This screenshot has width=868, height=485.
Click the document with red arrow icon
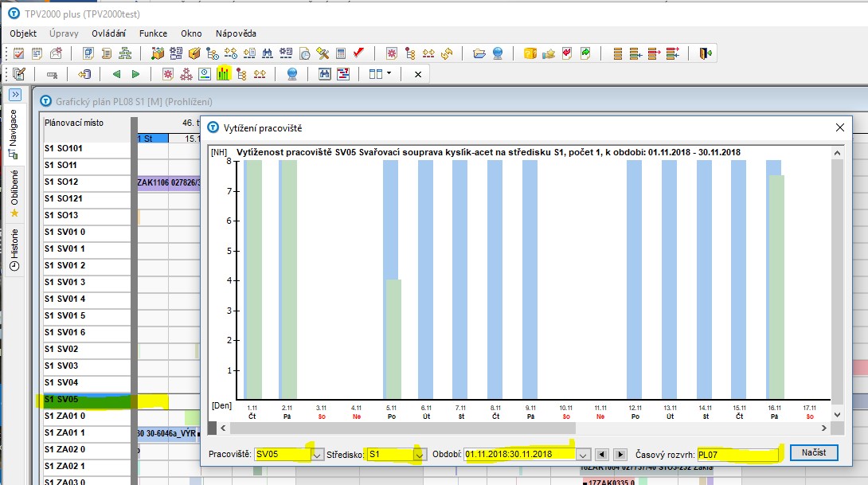point(567,53)
